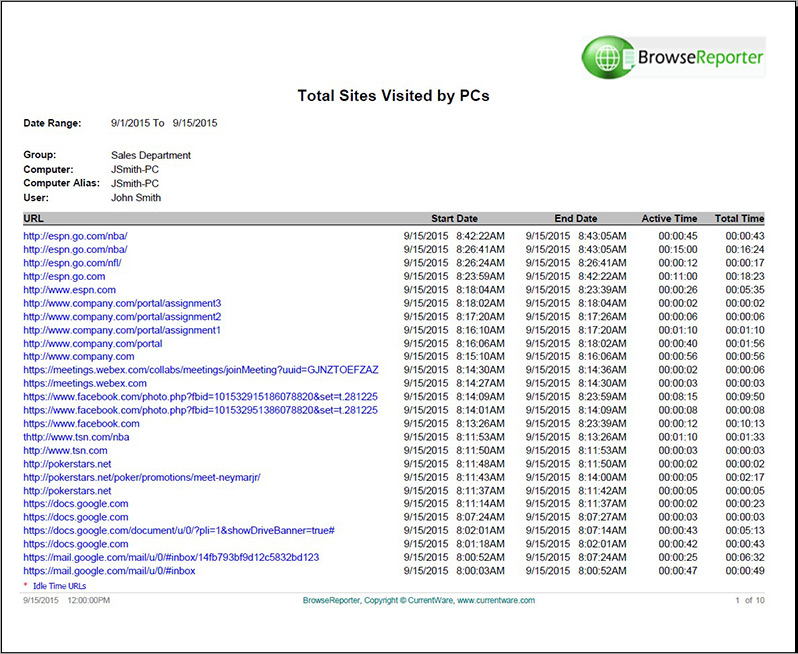Click the 12:00:00PM footer timestamp
Image resolution: width=798 pixels, height=654 pixels.
[x=89, y=601]
